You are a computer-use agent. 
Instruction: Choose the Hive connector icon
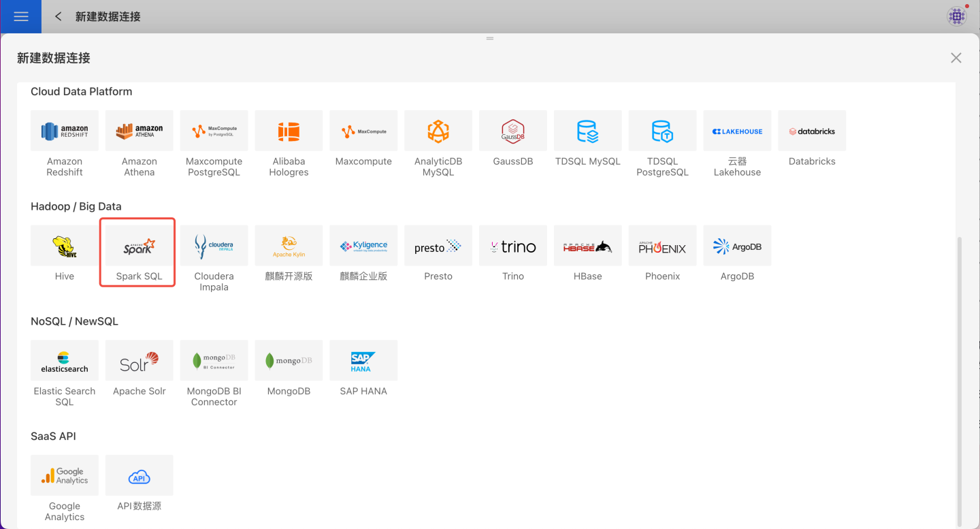tap(65, 246)
